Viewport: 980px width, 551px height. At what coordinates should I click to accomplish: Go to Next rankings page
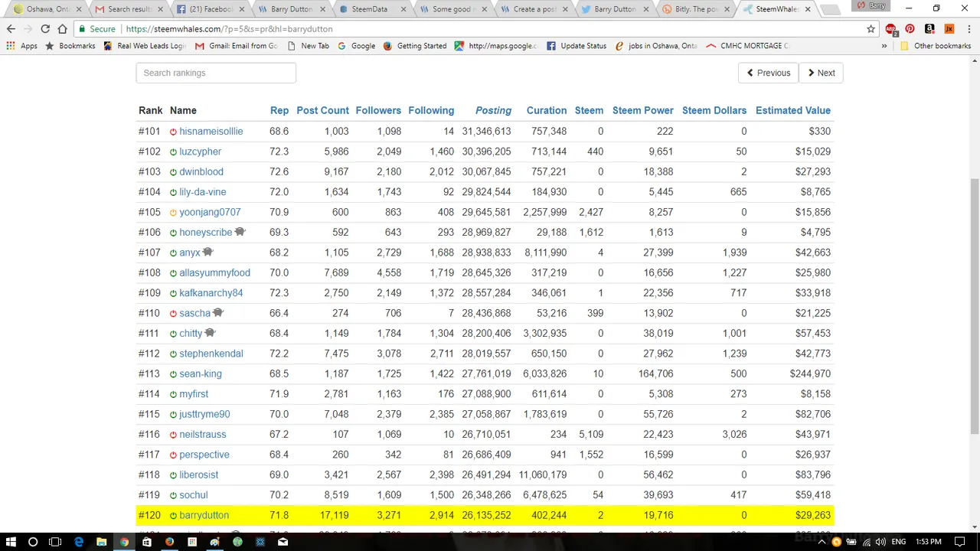(821, 73)
